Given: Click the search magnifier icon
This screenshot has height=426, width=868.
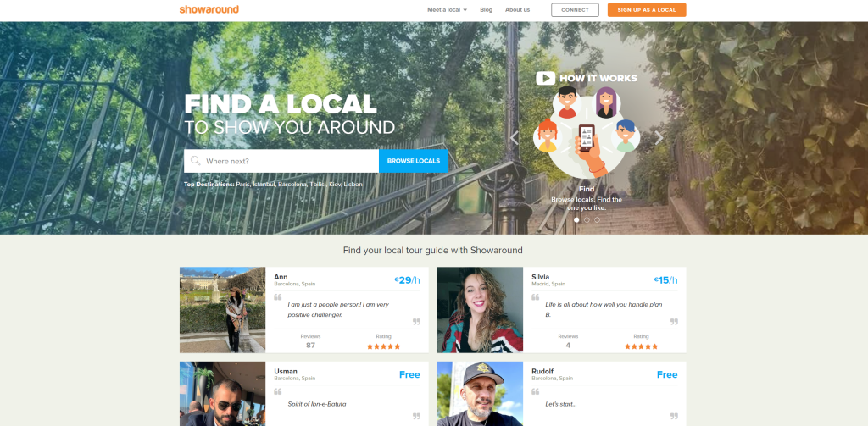Looking at the screenshot, I should coord(196,160).
